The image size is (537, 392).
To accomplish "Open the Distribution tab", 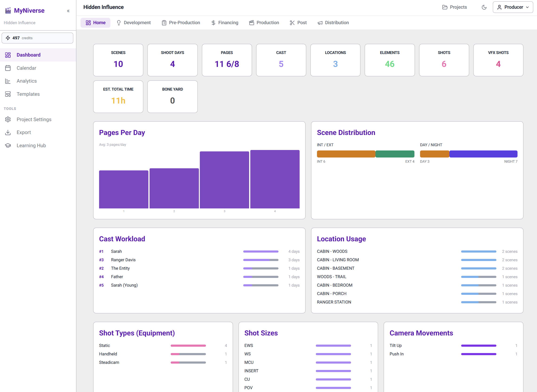I will click(x=333, y=23).
